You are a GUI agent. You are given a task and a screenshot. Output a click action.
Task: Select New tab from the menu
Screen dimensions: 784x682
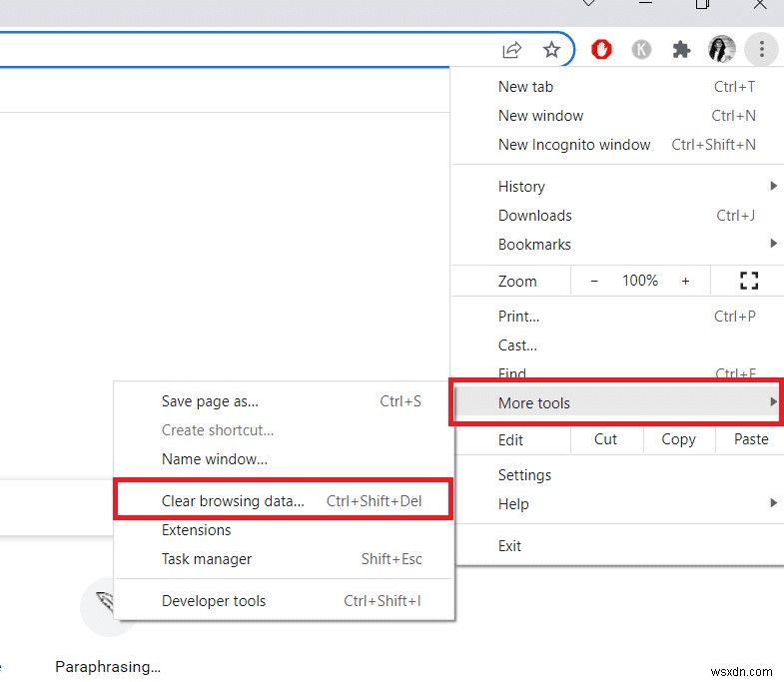click(x=617, y=87)
